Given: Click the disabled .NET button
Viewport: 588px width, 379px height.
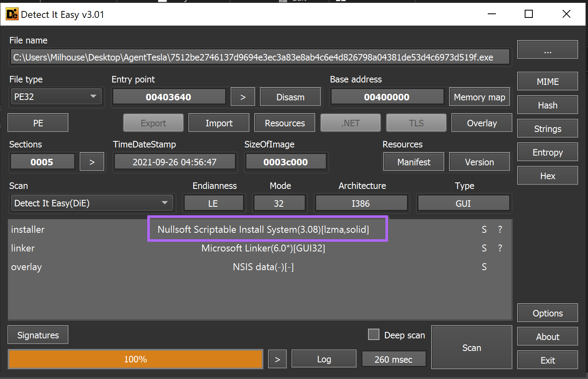Looking at the screenshot, I should click(350, 123).
